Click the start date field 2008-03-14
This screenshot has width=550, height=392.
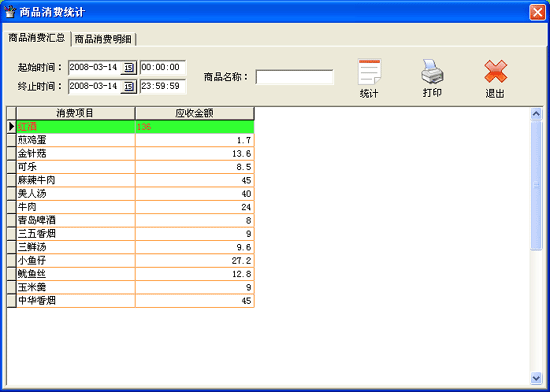pyautogui.click(x=95, y=67)
